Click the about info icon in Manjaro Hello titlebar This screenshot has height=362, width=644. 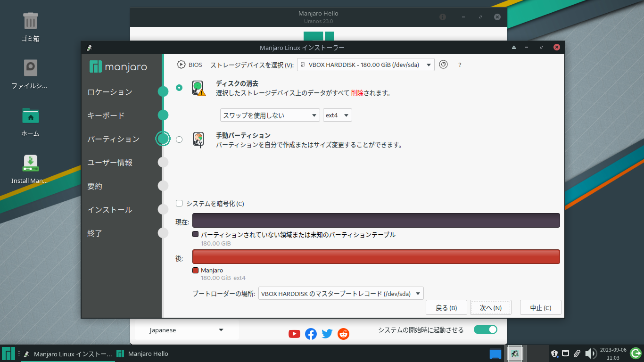tap(443, 17)
